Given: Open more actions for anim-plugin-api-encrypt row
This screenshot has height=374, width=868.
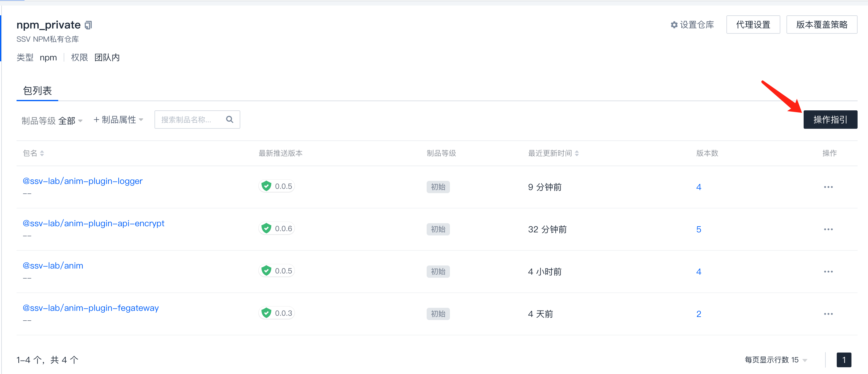Looking at the screenshot, I should pyautogui.click(x=828, y=229).
